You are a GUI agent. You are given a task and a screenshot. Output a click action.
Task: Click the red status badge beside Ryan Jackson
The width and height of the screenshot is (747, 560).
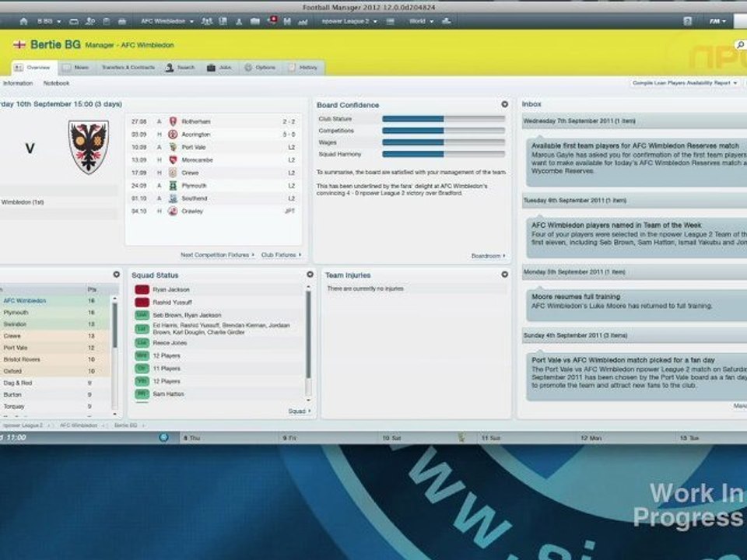(x=142, y=289)
